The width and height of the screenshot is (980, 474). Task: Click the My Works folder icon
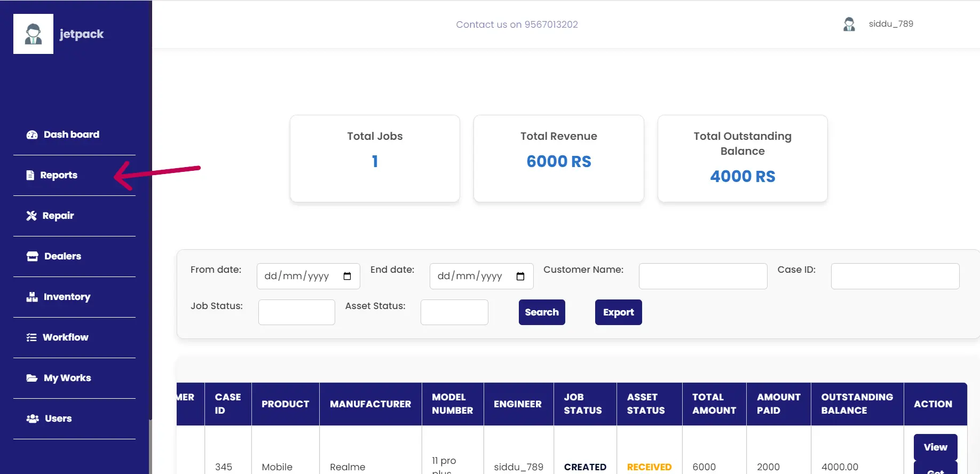(32, 378)
